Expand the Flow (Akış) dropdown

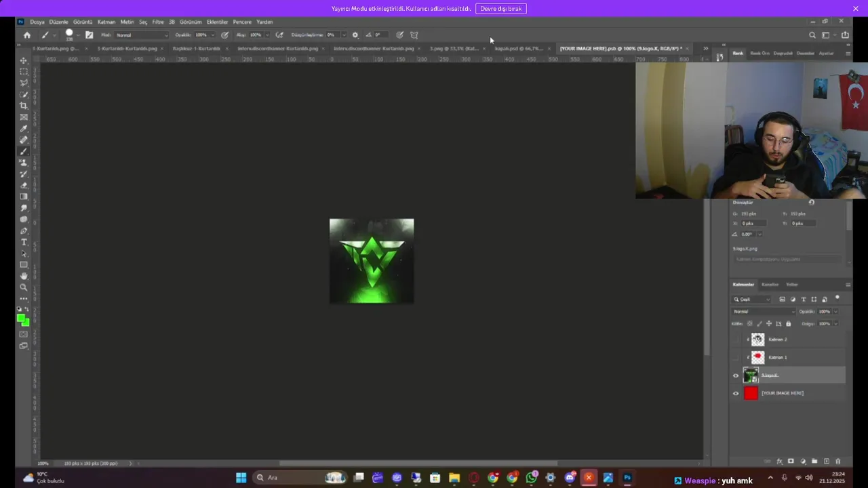click(268, 35)
